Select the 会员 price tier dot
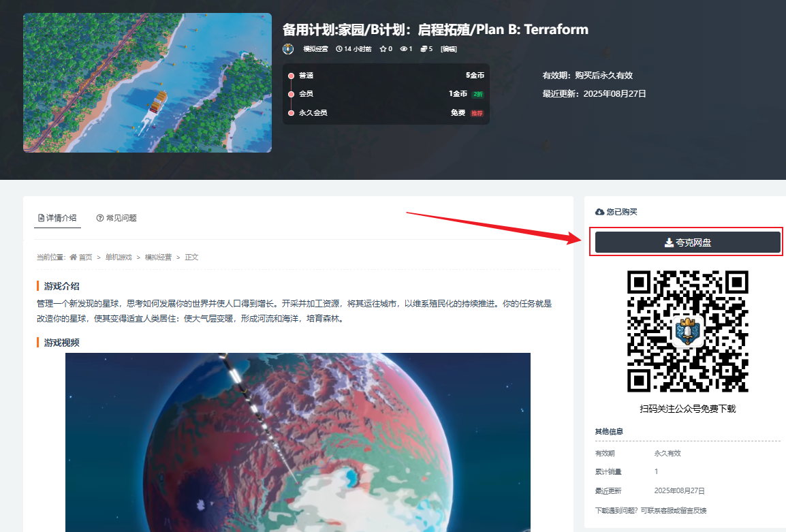 291,94
